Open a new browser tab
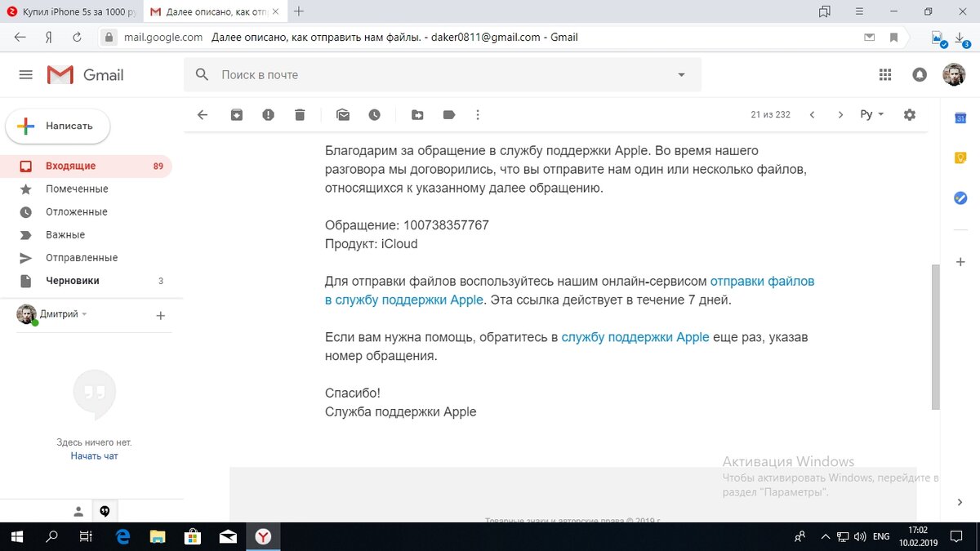The width and height of the screenshot is (980, 551). (x=299, y=11)
